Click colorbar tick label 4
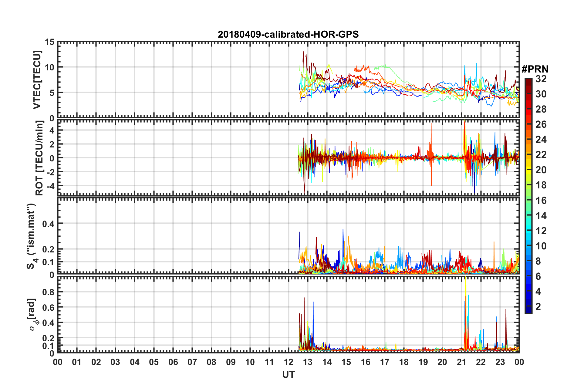The image size is (577, 392). pyautogui.click(x=538, y=292)
